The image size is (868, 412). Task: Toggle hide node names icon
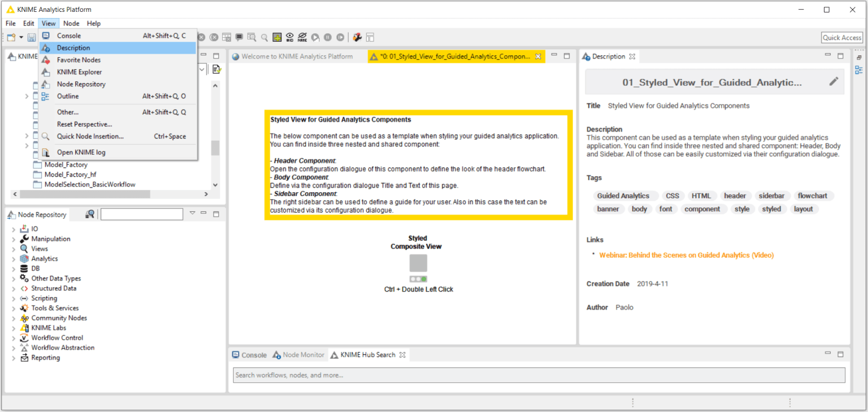click(x=302, y=37)
